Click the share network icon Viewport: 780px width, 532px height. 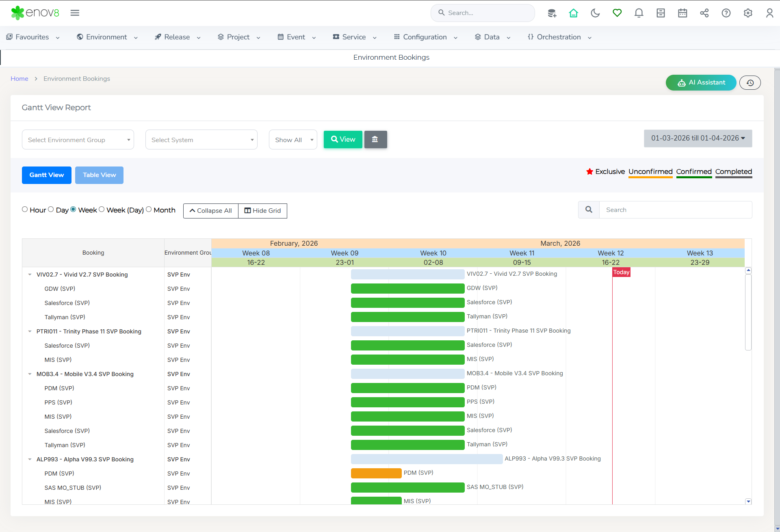(x=704, y=13)
